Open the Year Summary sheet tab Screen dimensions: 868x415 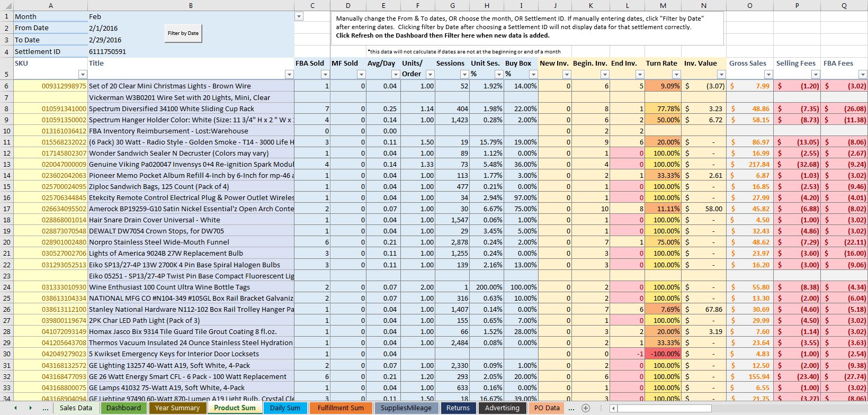click(177, 408)
